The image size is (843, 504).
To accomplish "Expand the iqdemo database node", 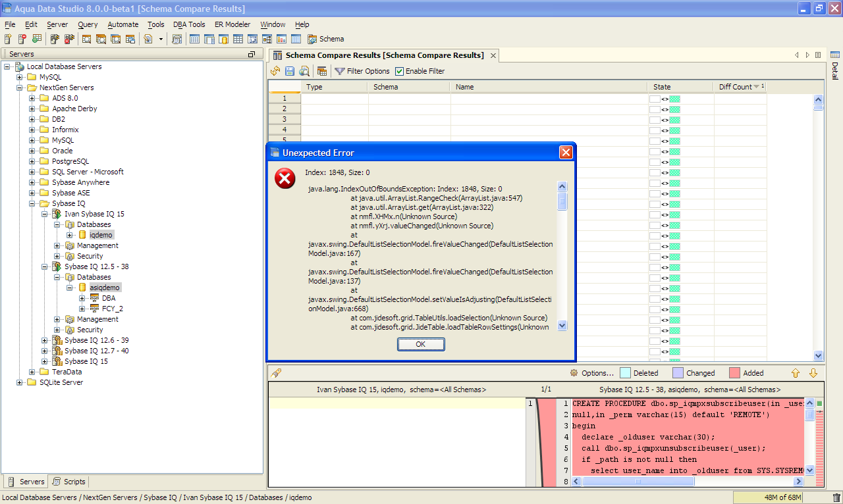I will [70, 235].
